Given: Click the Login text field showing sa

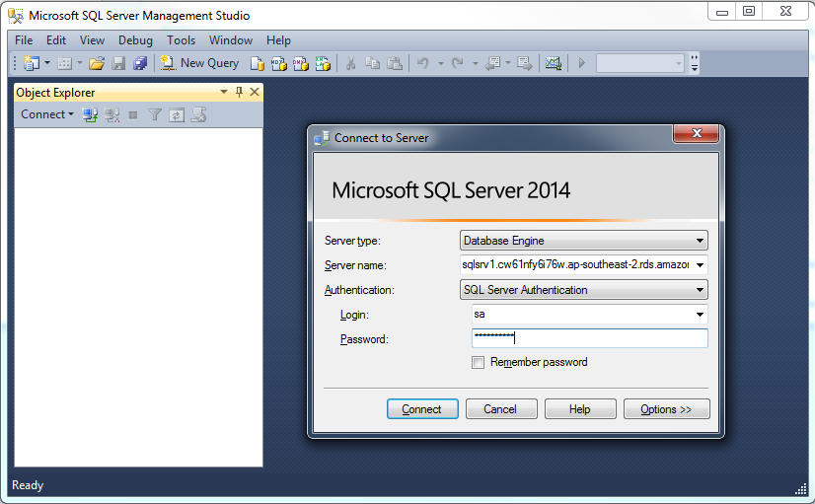Looking at the screenshot, I should 582,315.
